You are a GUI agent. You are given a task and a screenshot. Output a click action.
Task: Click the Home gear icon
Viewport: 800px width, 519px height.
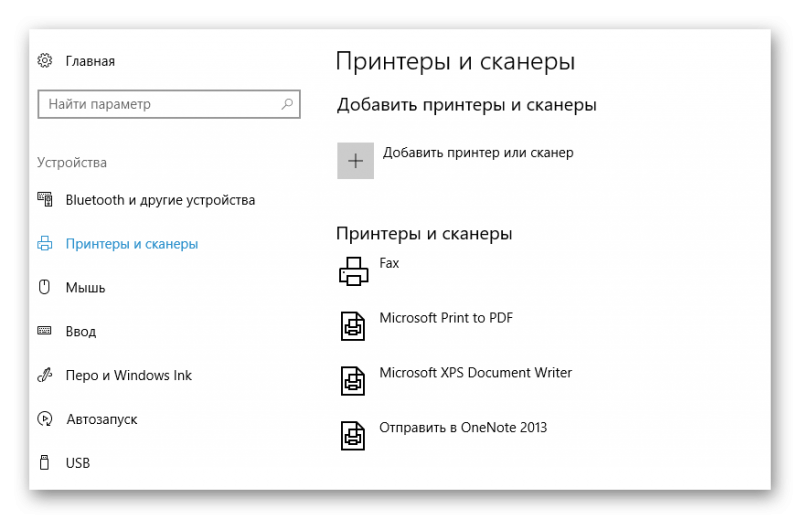[45, 61]
